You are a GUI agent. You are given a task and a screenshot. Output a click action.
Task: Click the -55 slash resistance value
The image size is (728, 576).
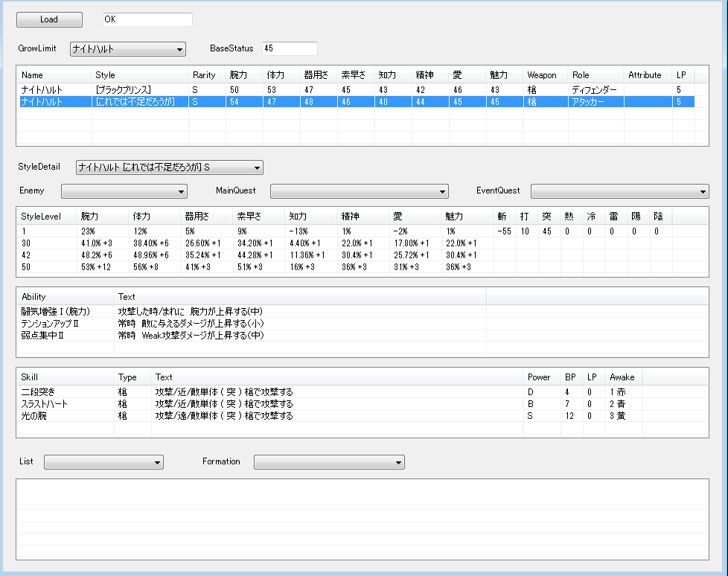(x=504, y=231)
